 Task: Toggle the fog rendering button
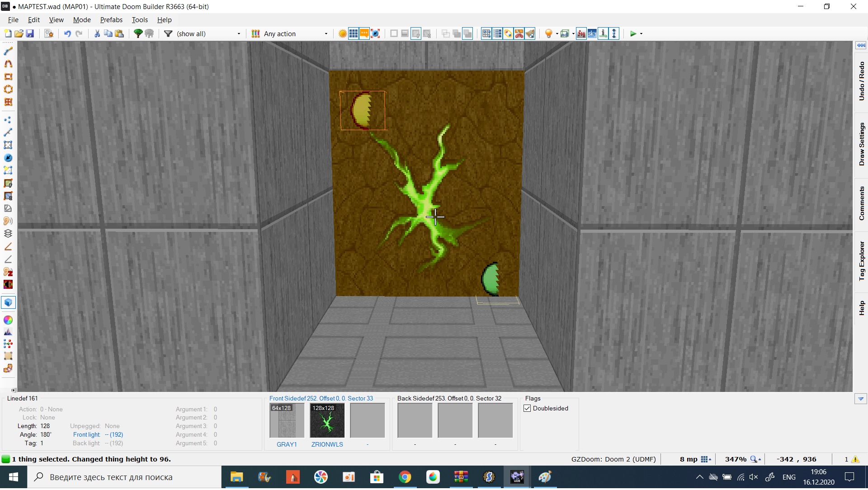pyautogui.click(x=581, y=34)
